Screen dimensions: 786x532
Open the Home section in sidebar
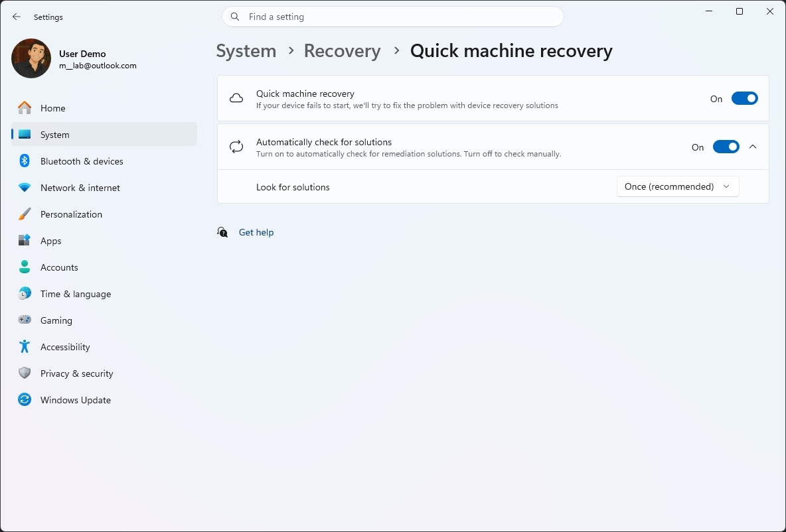pyautogui.click(x=52, y=107)
